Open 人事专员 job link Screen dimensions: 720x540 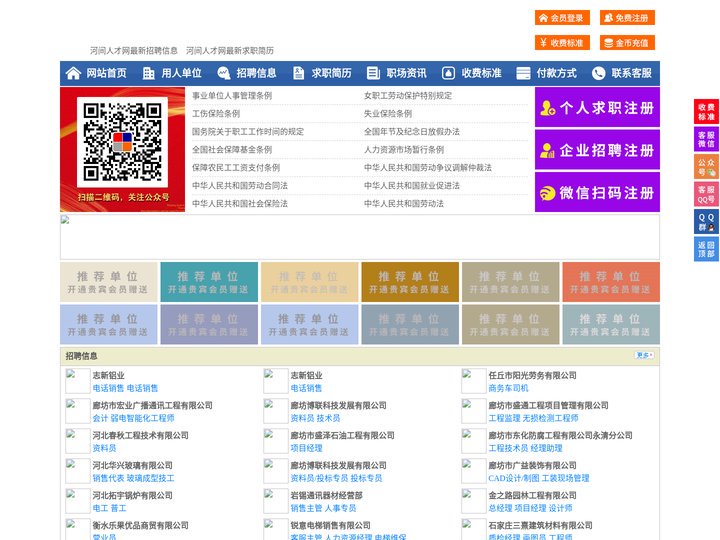(x=340, y=508)
